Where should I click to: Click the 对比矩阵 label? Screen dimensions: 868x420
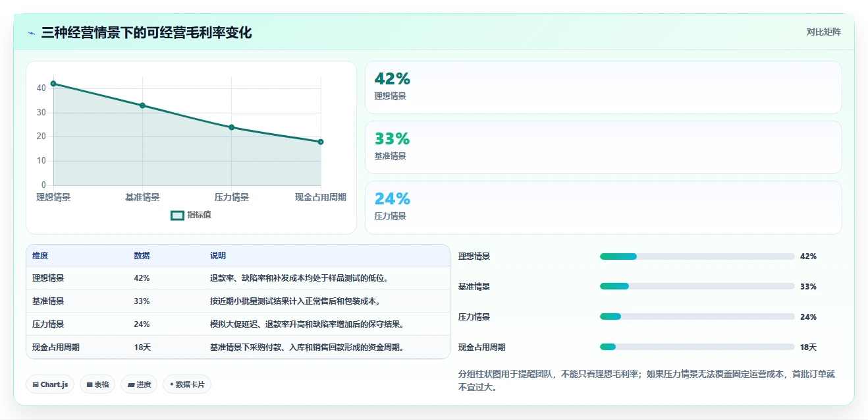824,32
